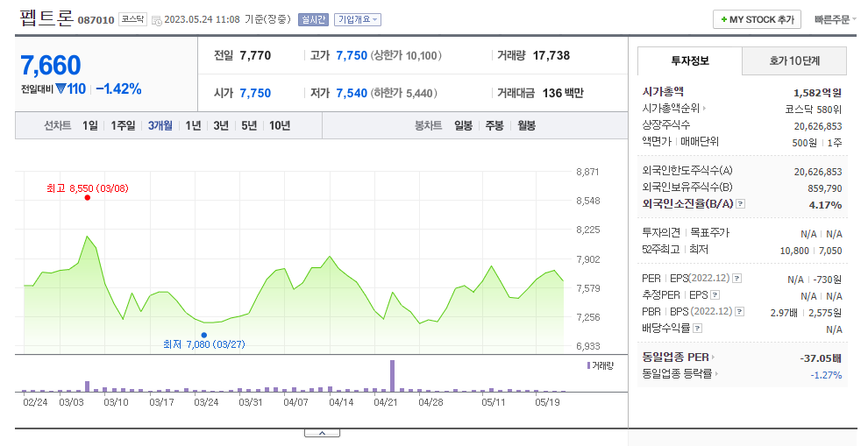Click the question mark next to 외국인소진율(B/A)
868x446 pixels.
(741, 204)
